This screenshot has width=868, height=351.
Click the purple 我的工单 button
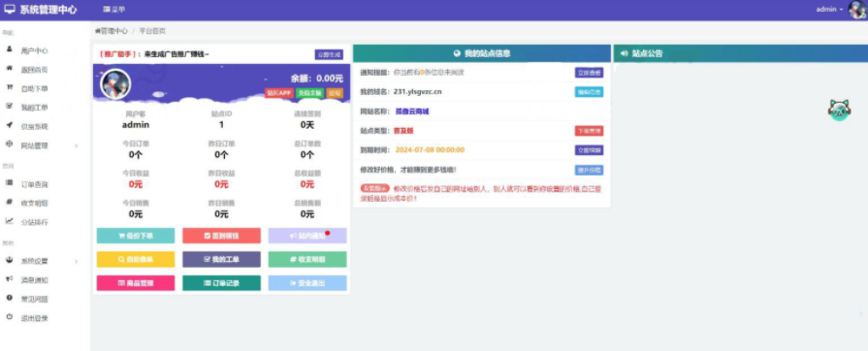pyautogui.click(x=221, y=260)
